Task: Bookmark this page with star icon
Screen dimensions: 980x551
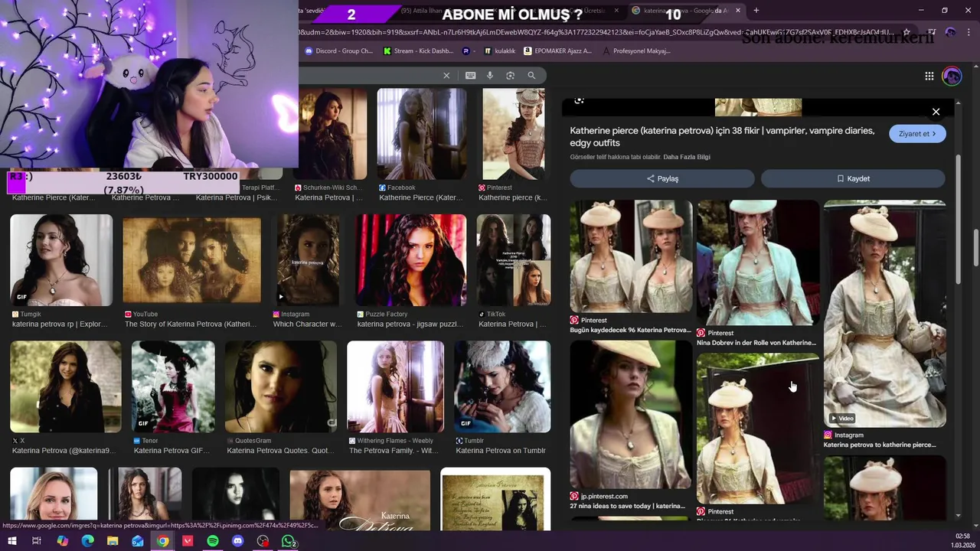Action: [906, 32]
